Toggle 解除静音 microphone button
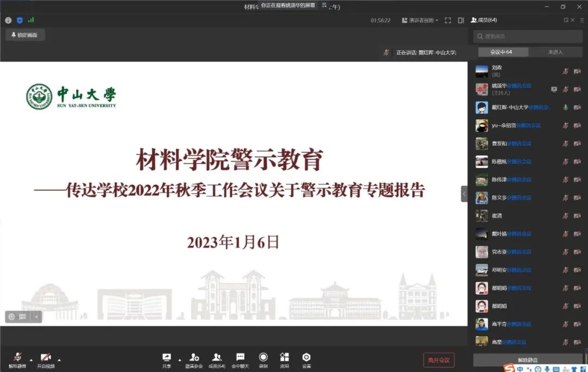The height and width of the screenshot is (372, 588). point(17,357)
